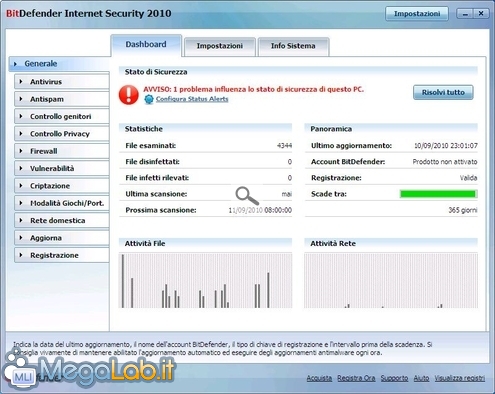Click the Ultimo aggiornamento date value
The width and height of the screenshot is (495, 394).
tap(446, 146)
